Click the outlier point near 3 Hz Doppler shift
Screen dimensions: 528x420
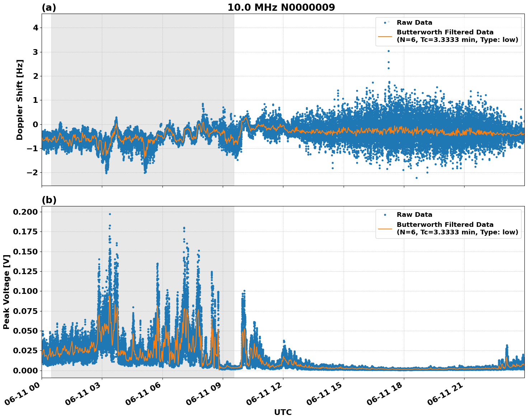click(388, 51)
